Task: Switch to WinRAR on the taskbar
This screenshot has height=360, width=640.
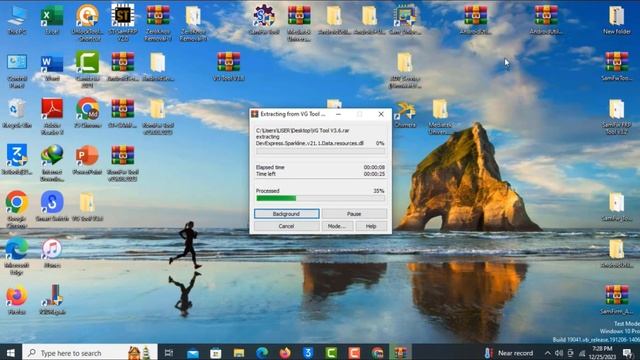Action: click(400, 353)
